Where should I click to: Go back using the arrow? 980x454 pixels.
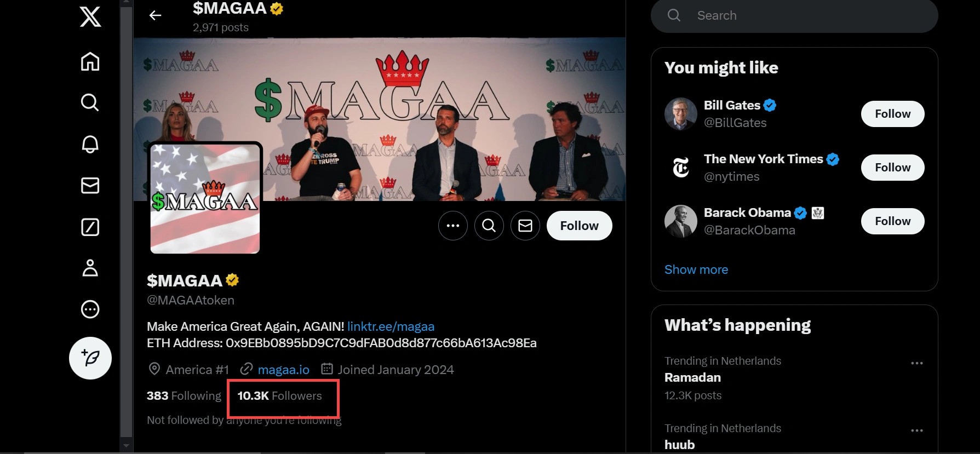(156, 15)
